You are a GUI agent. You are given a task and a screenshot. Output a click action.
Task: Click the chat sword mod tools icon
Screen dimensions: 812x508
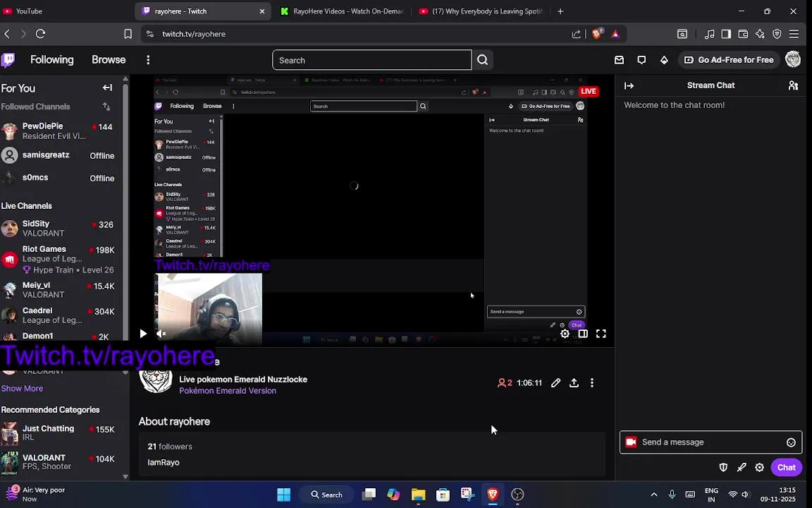[742, 468]
